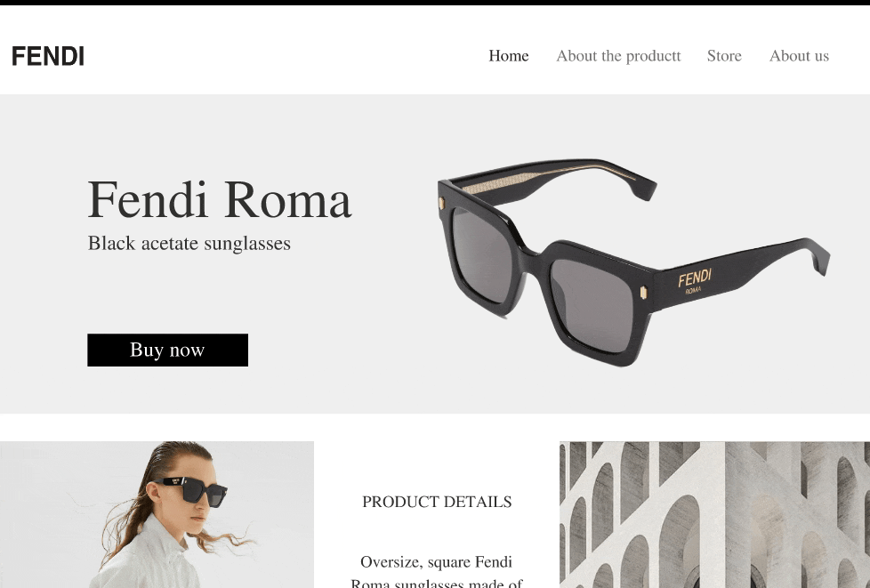The image size is (870, 588).
Task: Click the black bar at page top
Action: (435, 2)
